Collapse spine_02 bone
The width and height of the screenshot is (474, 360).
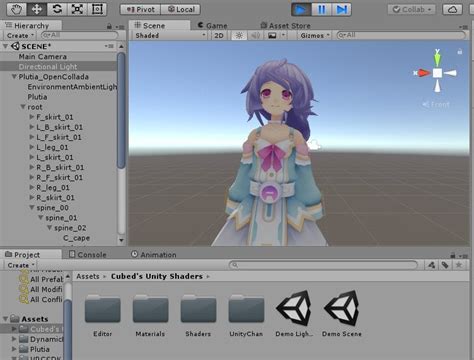pos(50,228)
